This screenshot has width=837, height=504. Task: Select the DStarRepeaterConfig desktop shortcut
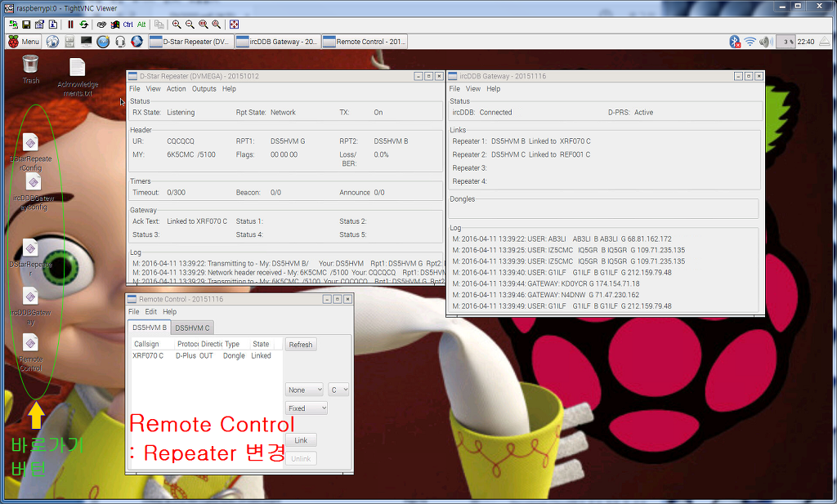[31, 152]
